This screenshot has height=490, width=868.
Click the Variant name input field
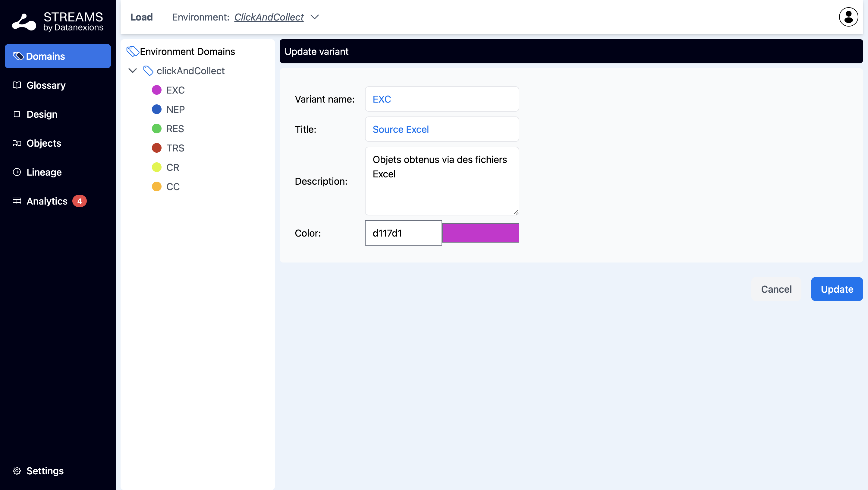442,99
